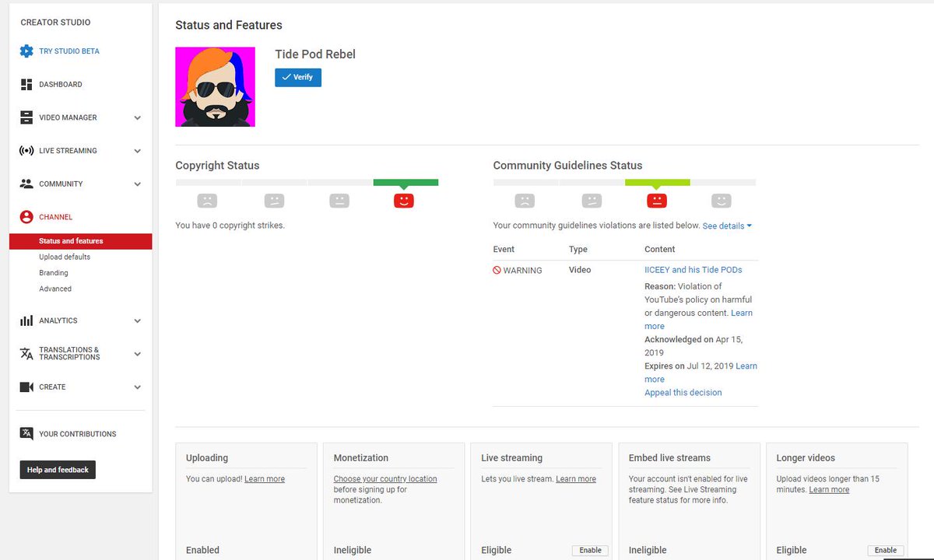Open Upload defaults submenu item

(65, 257)
